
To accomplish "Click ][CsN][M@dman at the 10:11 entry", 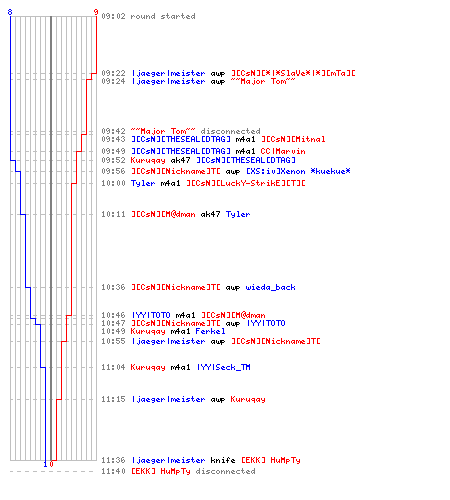I will pos(163,214).
